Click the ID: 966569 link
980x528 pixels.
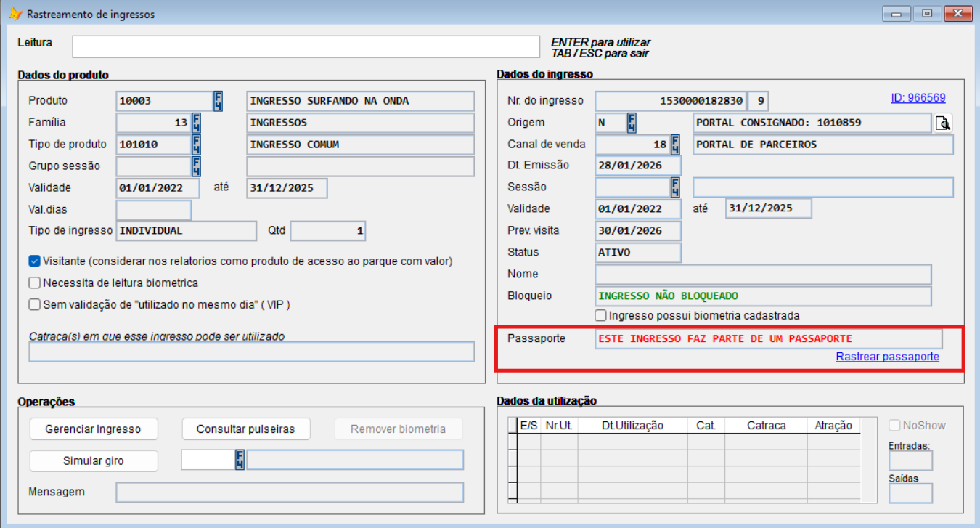[918, 98]
